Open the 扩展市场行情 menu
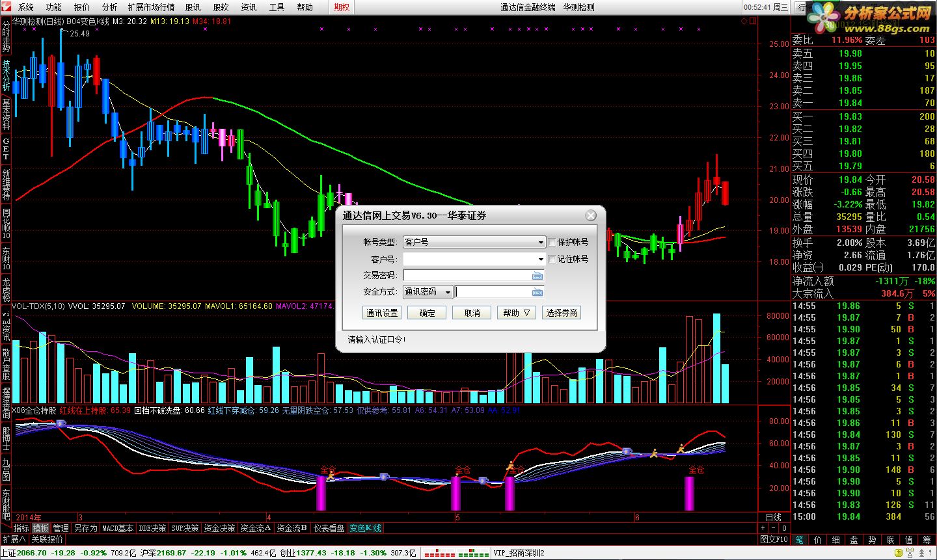Viewport: 937px width, 560px height. tap(152, 7)
